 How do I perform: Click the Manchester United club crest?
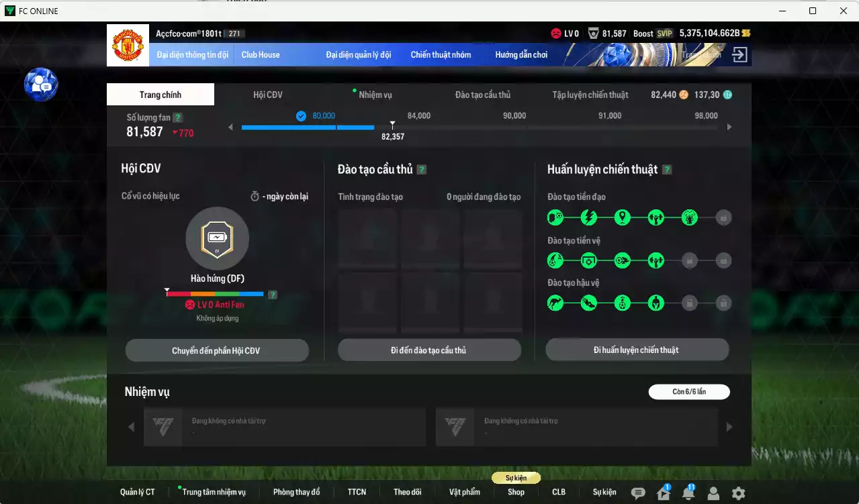tap(128, 46)
